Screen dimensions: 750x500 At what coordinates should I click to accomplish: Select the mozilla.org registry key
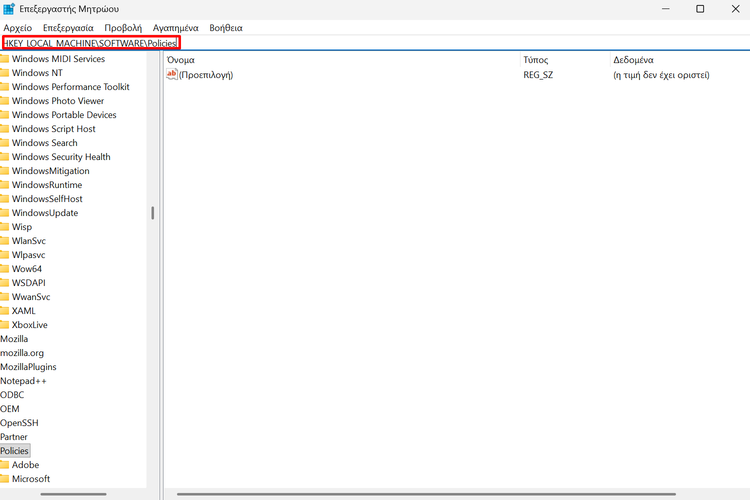point(22,353)
